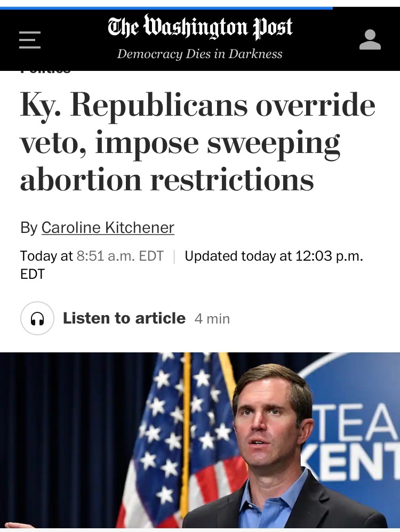This screenshot has height=532, width=400.
Task: Click the "Listen to article" label
Action: coord(124,318)
